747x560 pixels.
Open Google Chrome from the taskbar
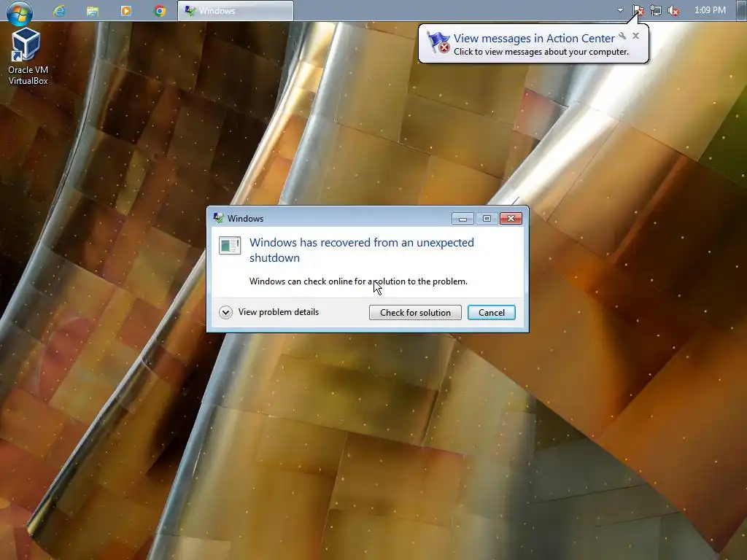160,10
